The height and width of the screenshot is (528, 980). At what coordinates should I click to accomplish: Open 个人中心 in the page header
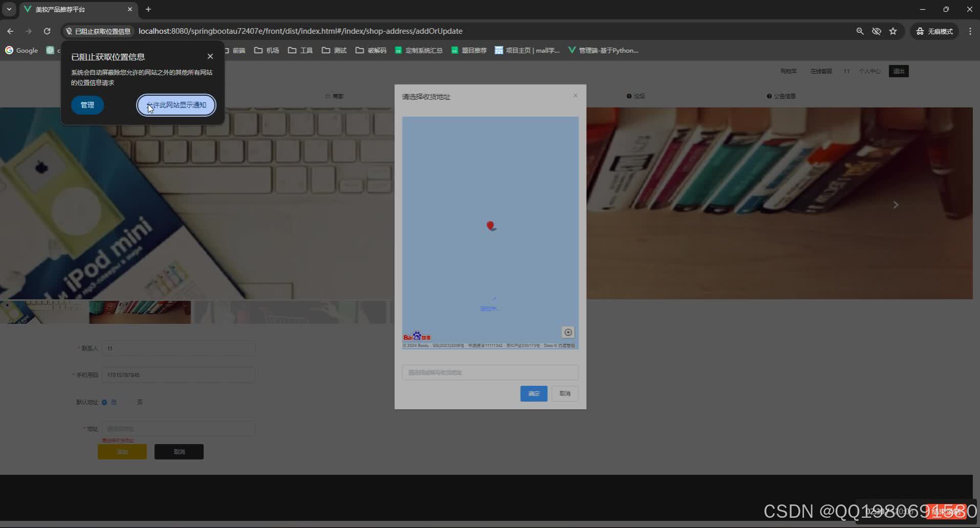point(870,71)
